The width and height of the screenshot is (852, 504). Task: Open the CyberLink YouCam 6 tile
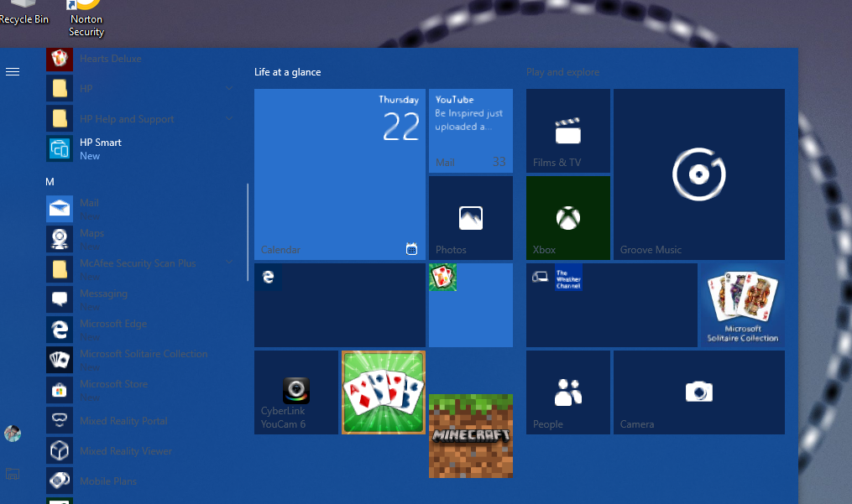(x=296, y=392)
